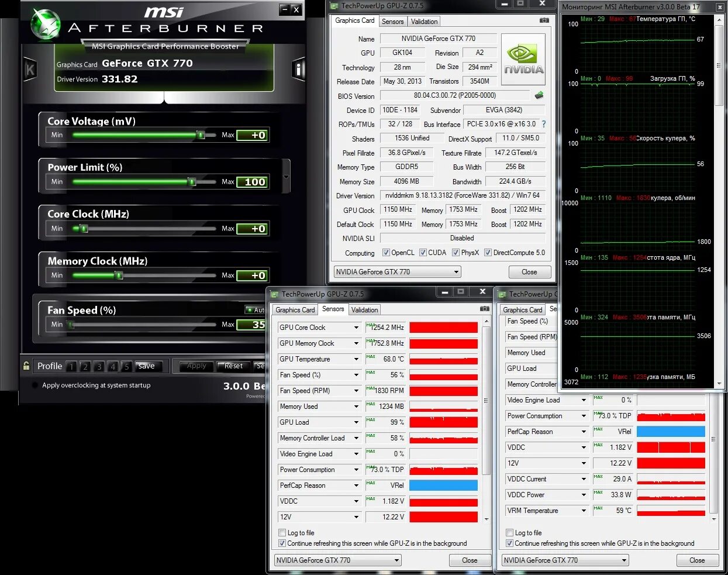Click the MSI Afterburner K (Kombustor) side button

coord(30,70)
